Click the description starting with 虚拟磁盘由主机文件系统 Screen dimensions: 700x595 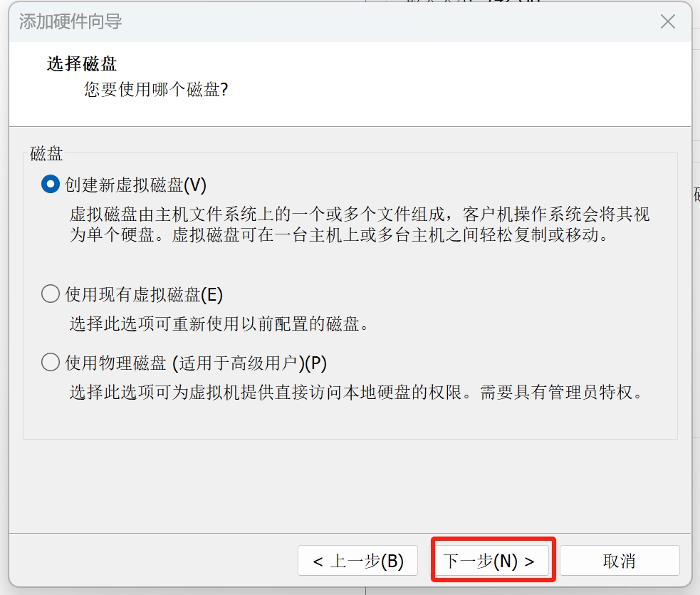point(360,224)
